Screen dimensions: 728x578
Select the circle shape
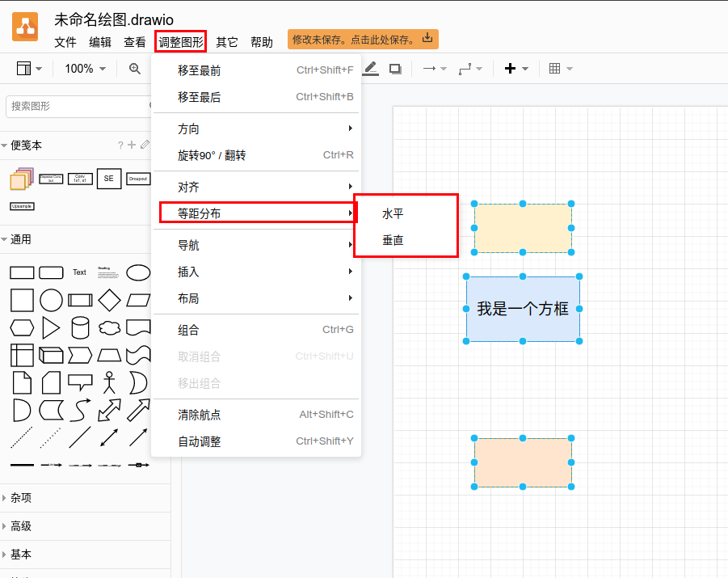(x=51, y=300)
